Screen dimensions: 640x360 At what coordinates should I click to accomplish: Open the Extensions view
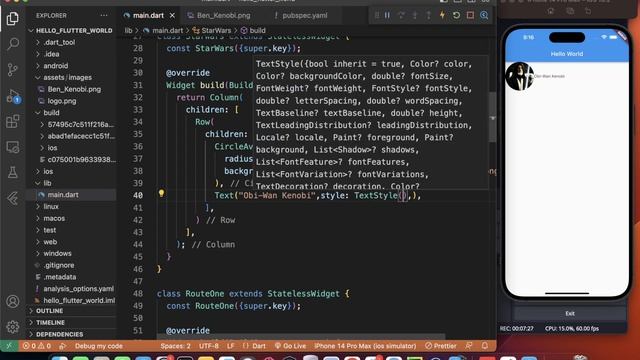coord(13,121)
